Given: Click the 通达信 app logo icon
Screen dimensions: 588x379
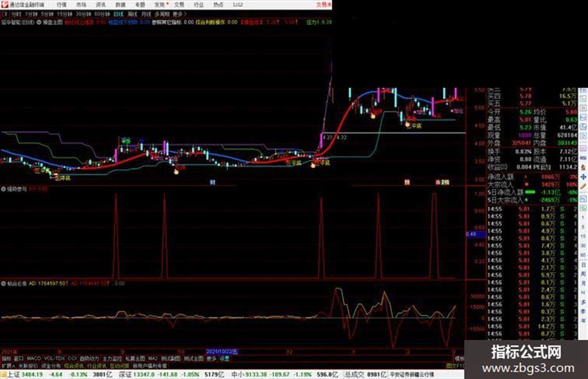Looking at the screenshot, I should pos(4,4).
